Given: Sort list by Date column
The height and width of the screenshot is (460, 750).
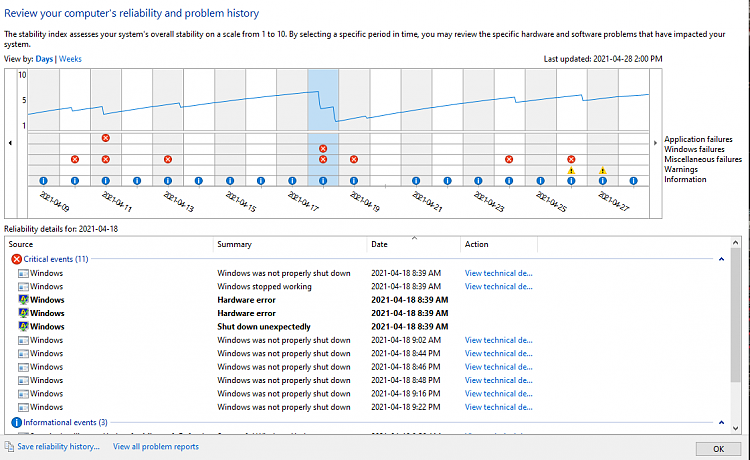Looking at the screenshot, I should (414, 244).
